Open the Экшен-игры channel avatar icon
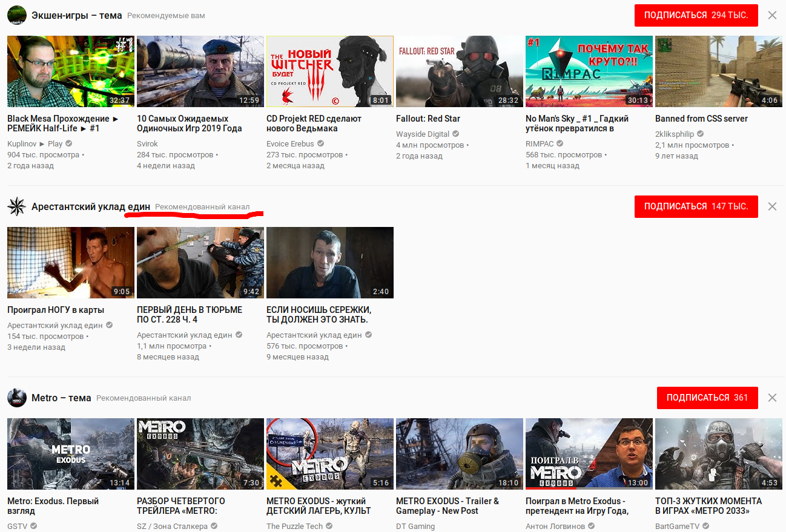Viewport: 786px width, 532px height. pyautogui.click(x=17, y=15)
